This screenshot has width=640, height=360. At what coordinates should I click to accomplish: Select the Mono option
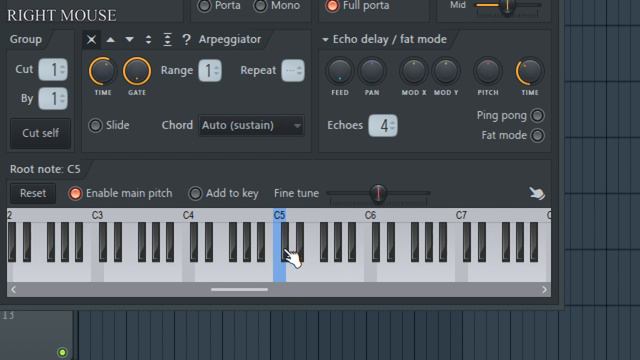coord(260,5)
